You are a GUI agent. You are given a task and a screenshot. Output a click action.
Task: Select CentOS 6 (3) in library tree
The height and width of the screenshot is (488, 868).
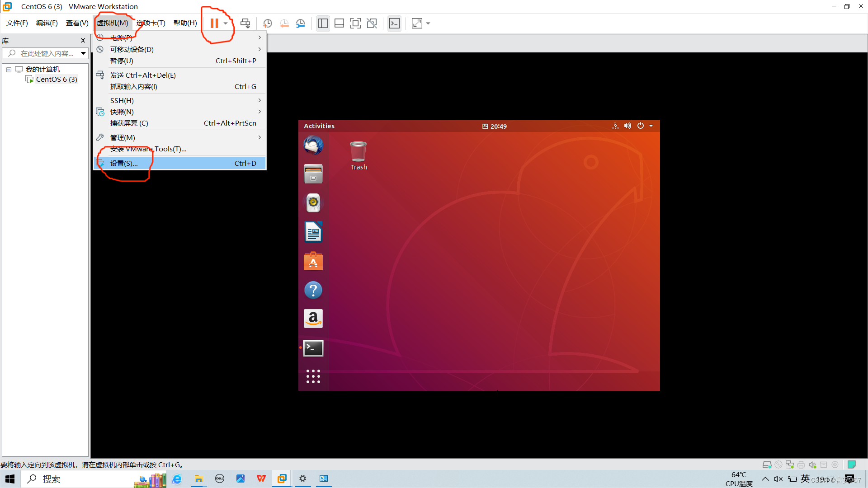pyautogui.click(x=57, y=80)
